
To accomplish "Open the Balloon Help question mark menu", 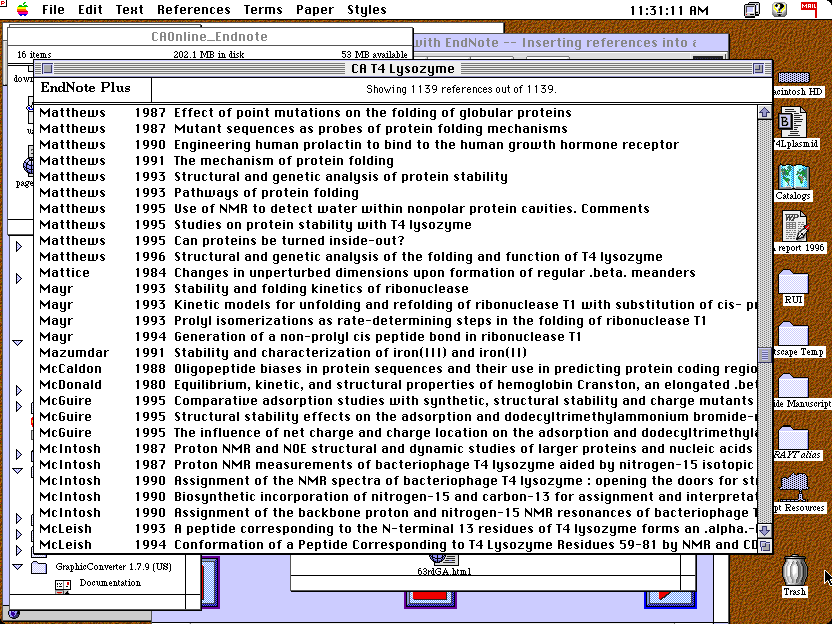I will 779,9.
